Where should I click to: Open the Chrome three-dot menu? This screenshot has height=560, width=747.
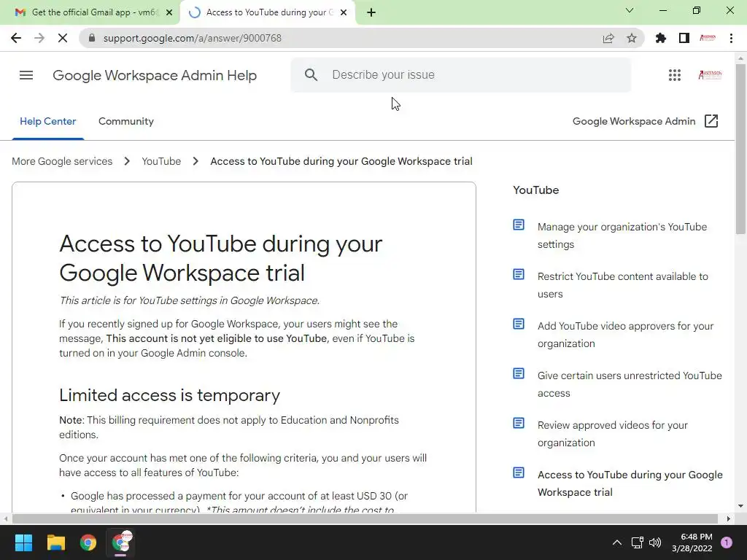[731, 38]
